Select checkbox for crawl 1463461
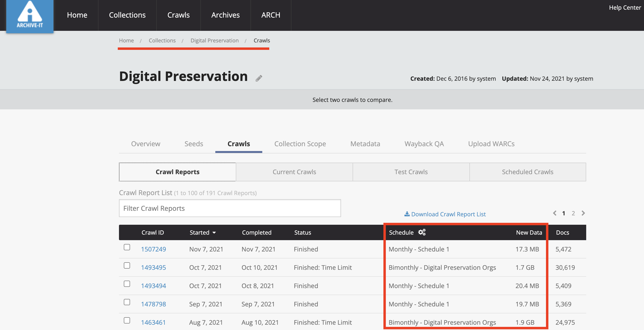The image size is (644, 330). (127, 320)
